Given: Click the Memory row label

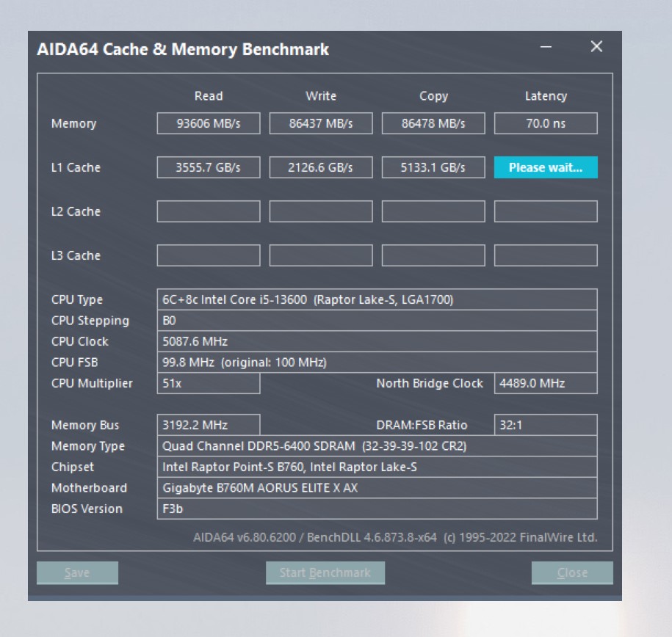Looking at the screenshot, I should [73, 124].
